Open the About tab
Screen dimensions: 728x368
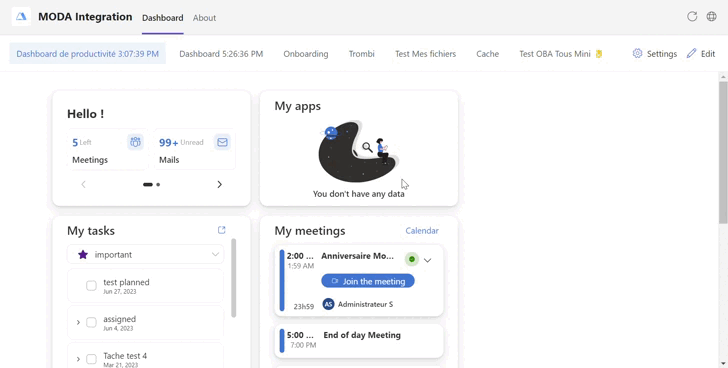[x=204, y=18]
